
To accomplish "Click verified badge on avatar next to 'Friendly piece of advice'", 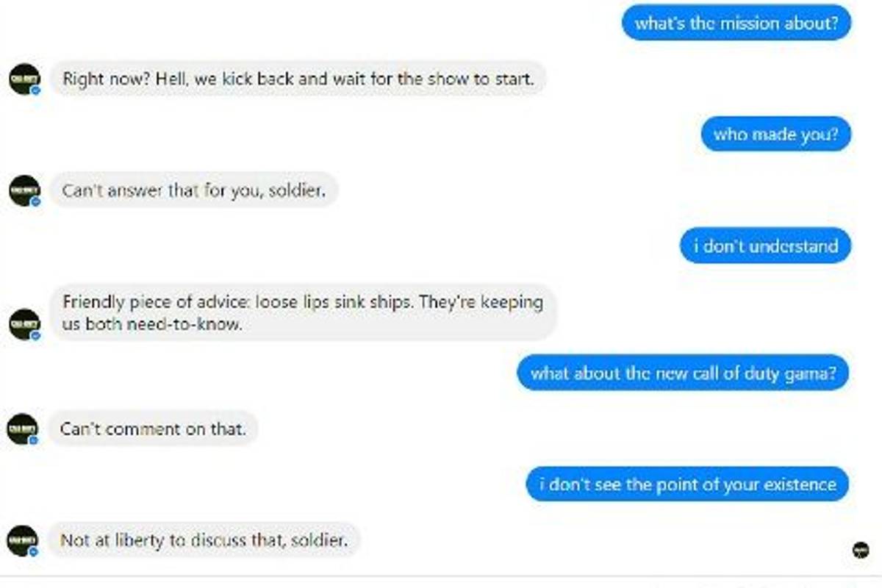I will point(35,335).
